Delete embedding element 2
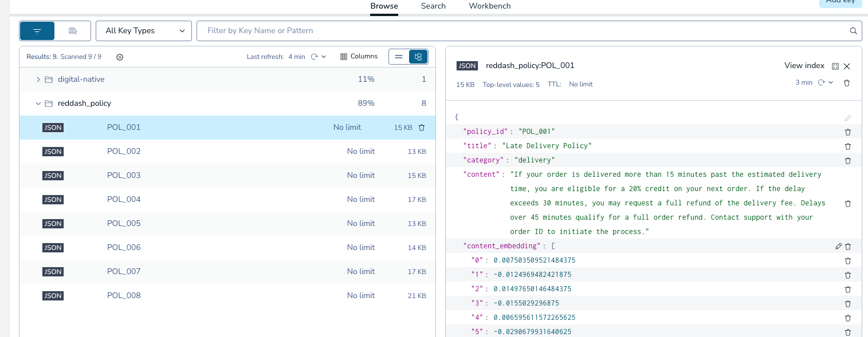The height and width of the screenshot is (337, 868). [x=848, y=290]
